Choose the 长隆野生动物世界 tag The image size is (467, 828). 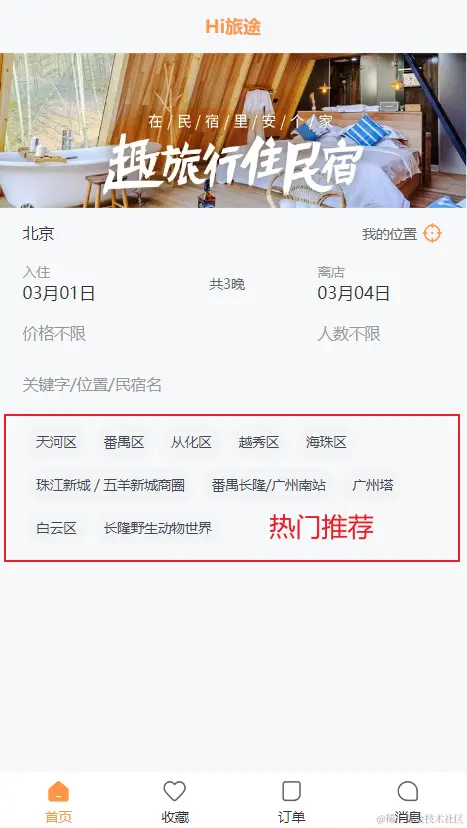157,528
